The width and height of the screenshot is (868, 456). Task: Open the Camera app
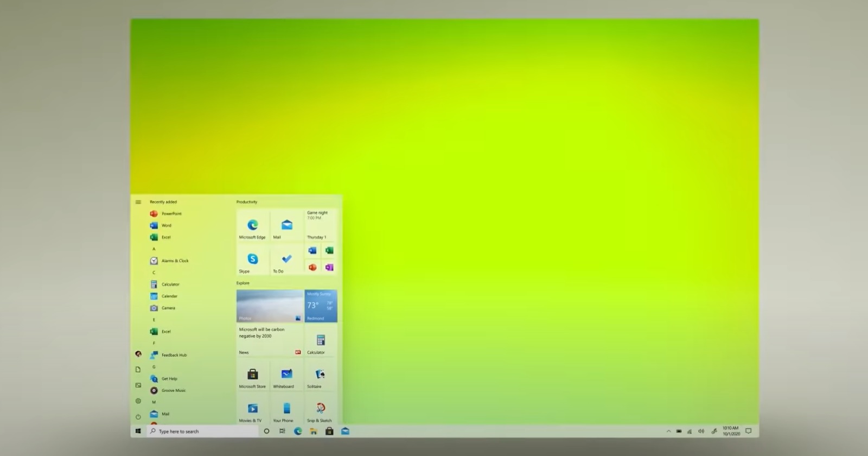tap(163, 308)
